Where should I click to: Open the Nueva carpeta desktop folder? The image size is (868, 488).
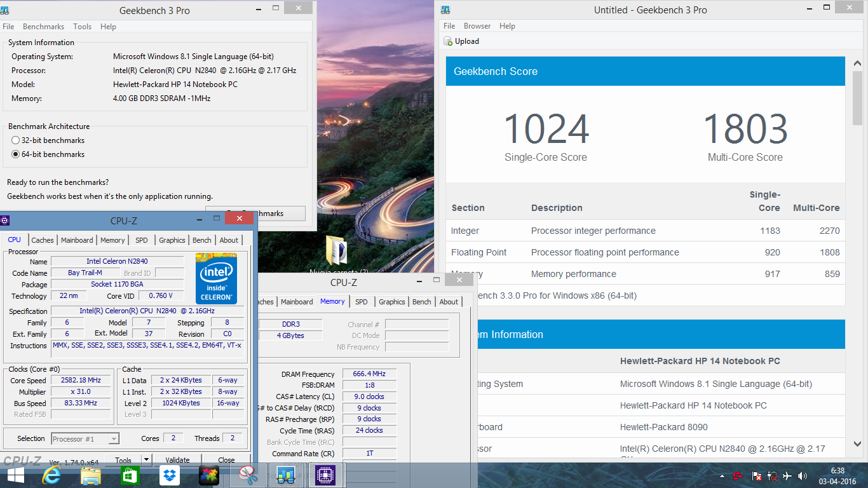337,253
